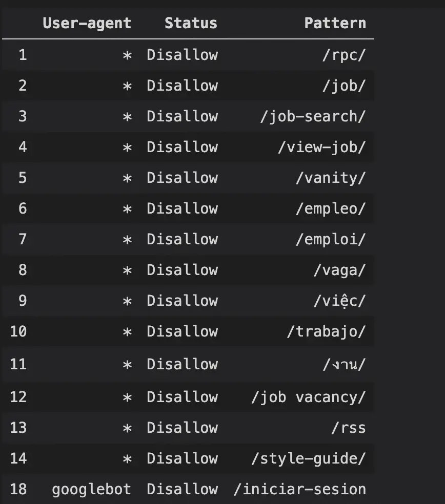Click the /việc/ pattern entry
Screen dimensions: 445x504
(340, 301)
